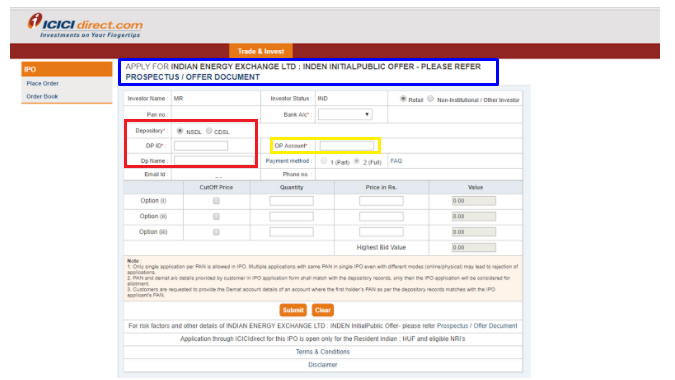The height and width of the screenshot is (380, 675).
Task: Open the FAQ link
Action: (396, 161)
